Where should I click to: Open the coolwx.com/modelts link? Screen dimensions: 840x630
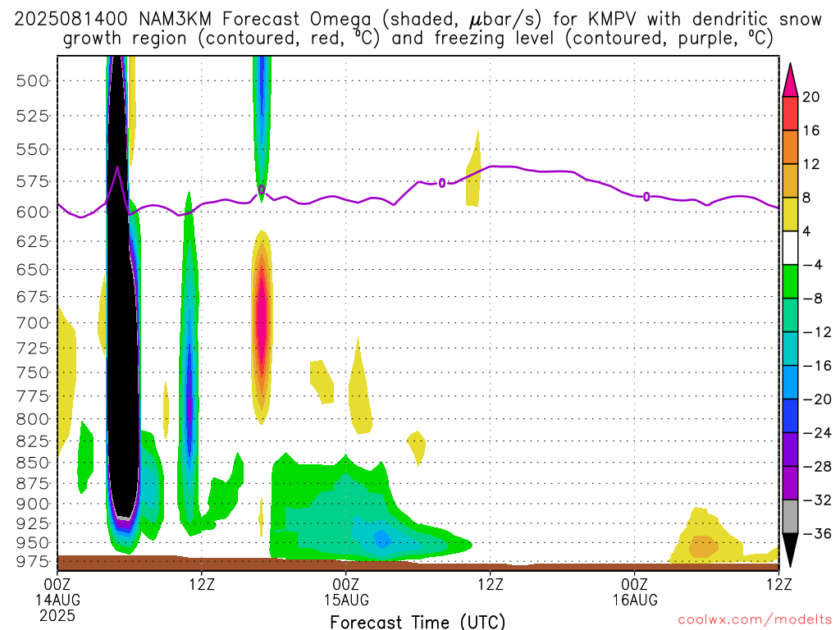(755, 620)
